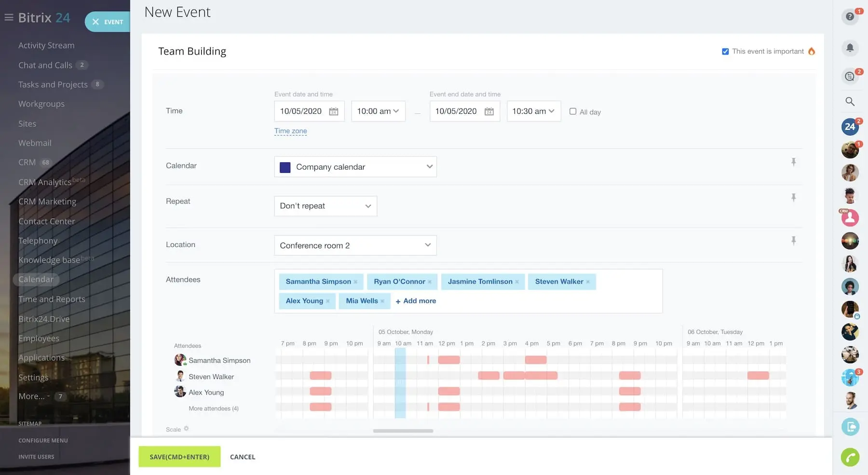The height and width of the screenshot is (475, 868).
Task: Uncheck 'This event is important' checkbox
Action: pyautogui.click(x=725, y=52)
